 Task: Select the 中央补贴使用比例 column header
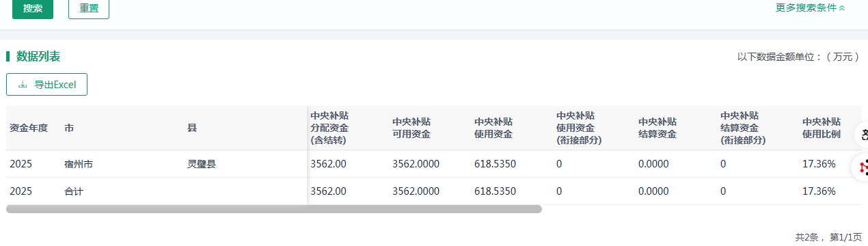tap(822, 128)
